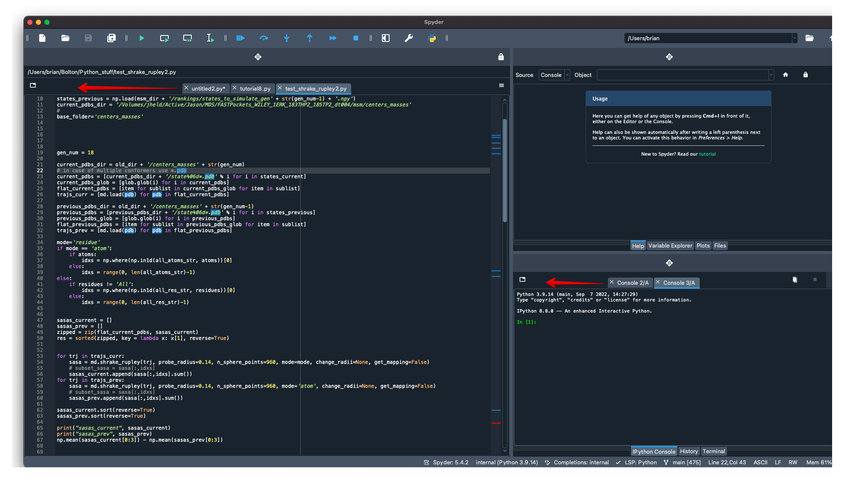The height and width of the screenshot is (499, 868).
Task: Open the PYTHONPATH manager python icon
Action: pos(432,38)
